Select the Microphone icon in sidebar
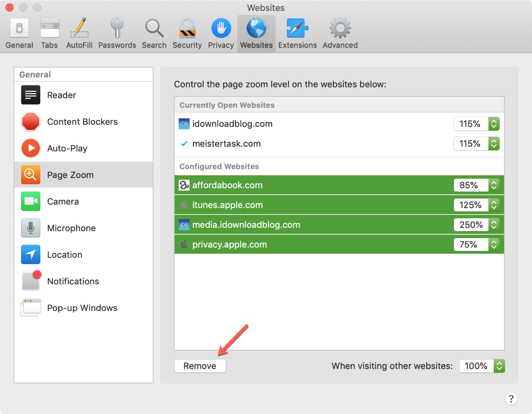The width and height of the screenshot is (532, 414). tap(31, 228)
